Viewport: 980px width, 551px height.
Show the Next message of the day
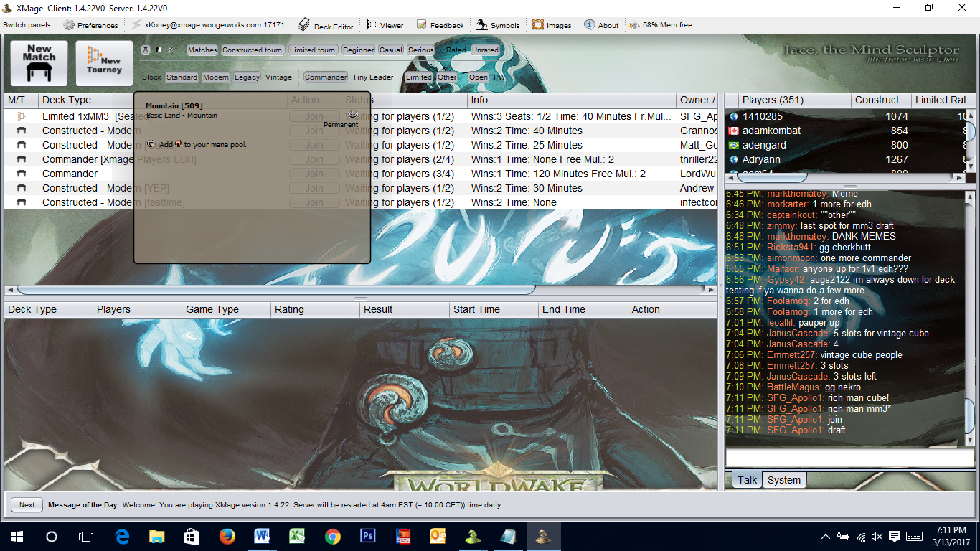click(x=27, y=505)
